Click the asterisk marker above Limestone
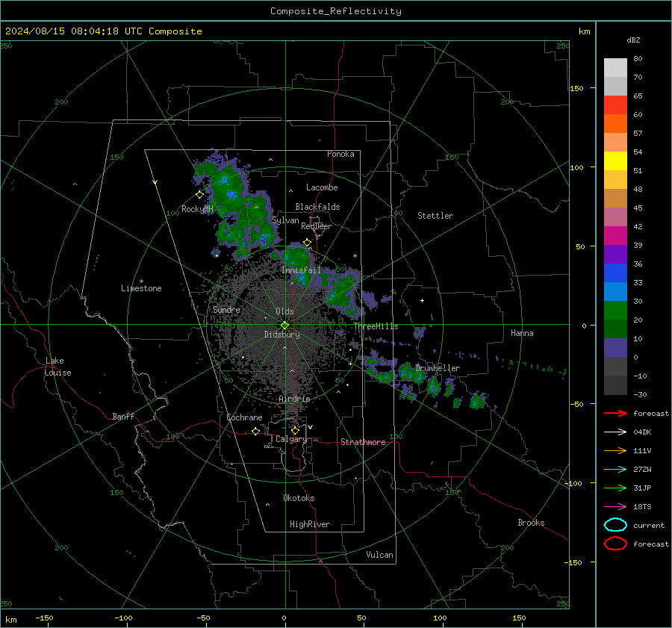Image resolution: width=672 pixels, height=628 pixels. [x=141, y=282]
